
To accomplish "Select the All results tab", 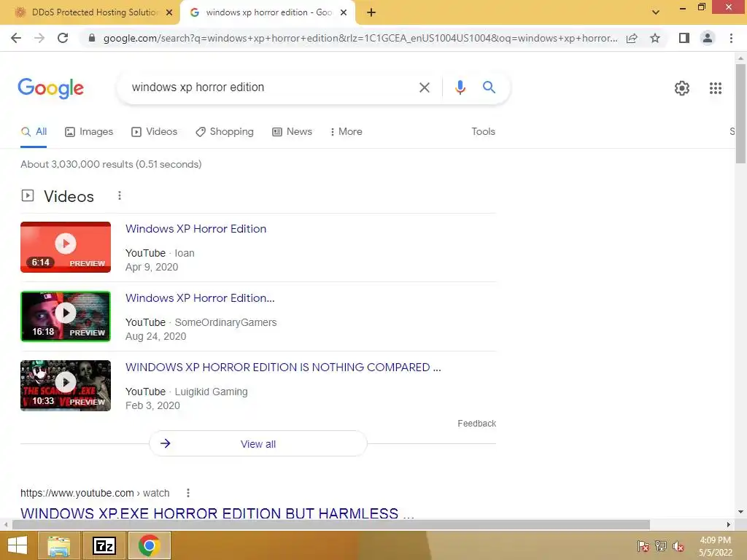I will [34, 131].
